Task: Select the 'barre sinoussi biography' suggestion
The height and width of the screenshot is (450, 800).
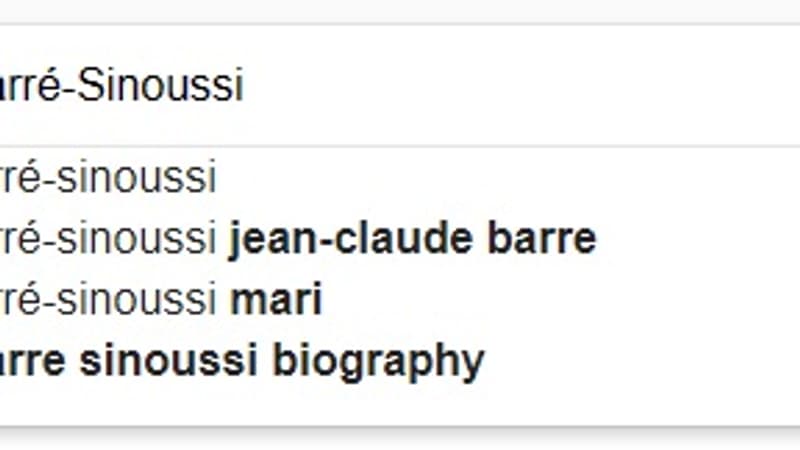Action: tap(400, 360)
